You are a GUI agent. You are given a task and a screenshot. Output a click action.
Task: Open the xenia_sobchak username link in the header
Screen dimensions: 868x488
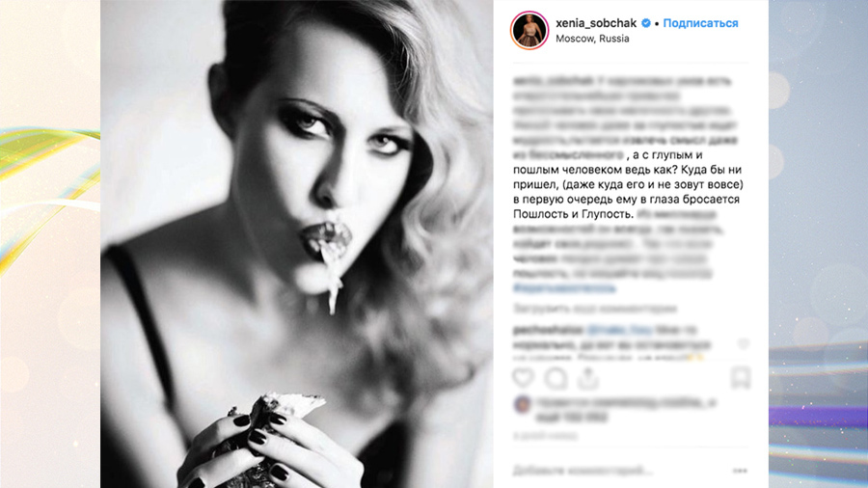tap(596, 23)
